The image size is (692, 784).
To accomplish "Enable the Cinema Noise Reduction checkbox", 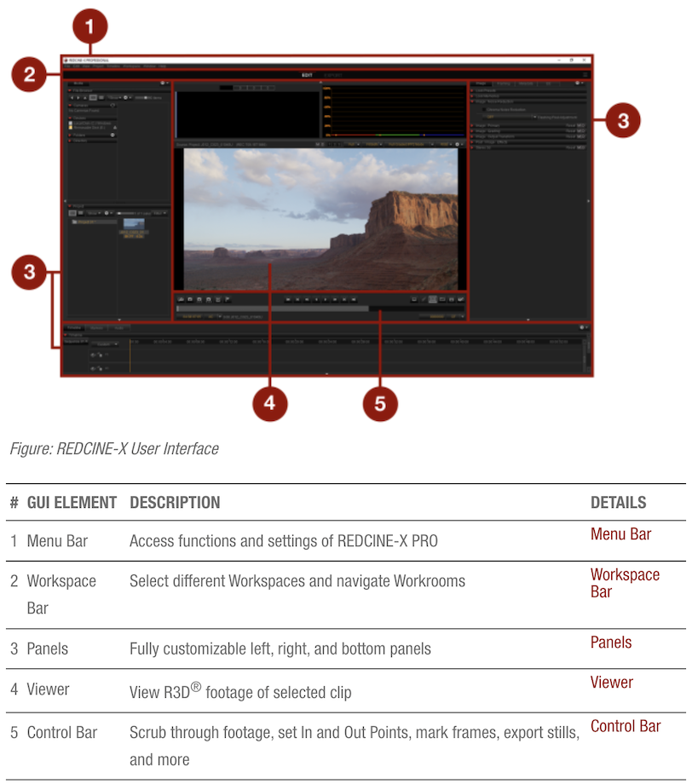I will [484, 109].
